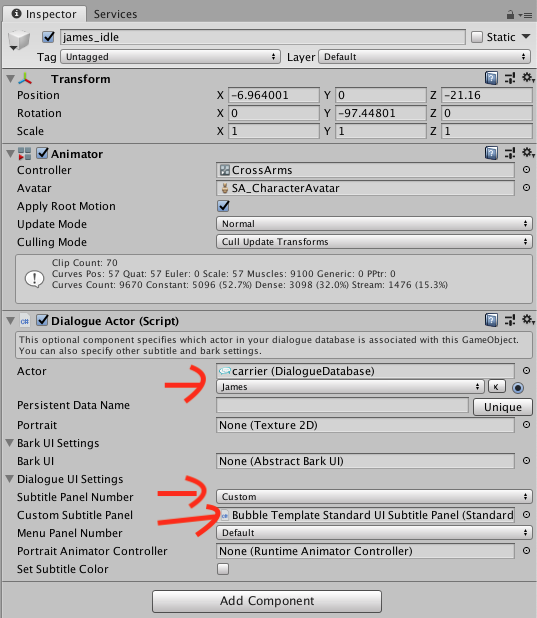537x618 pixels.
Task: Collapse the Bark UI Settings foldout
Action: pyautogui.click(x=10, y=443)
